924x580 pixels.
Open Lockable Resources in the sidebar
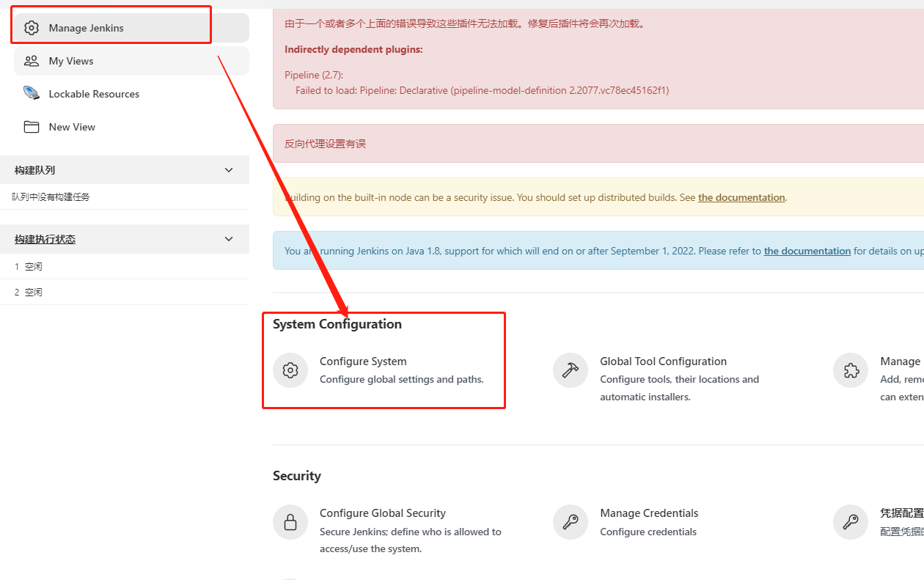[x=94, y=94]
